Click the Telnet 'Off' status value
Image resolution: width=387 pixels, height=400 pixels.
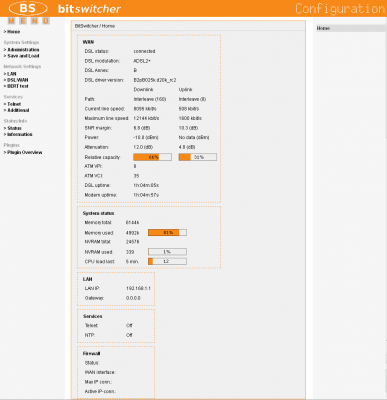[129, 326]
